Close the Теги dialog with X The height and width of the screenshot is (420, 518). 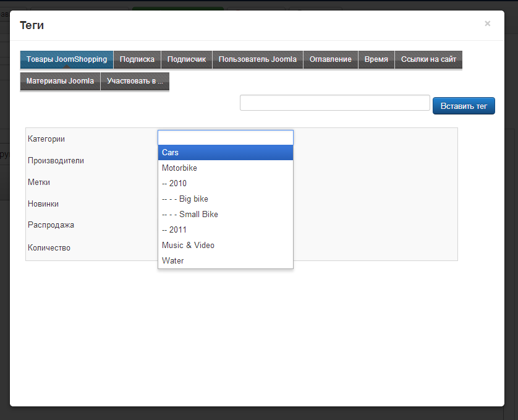click(487, 24)
